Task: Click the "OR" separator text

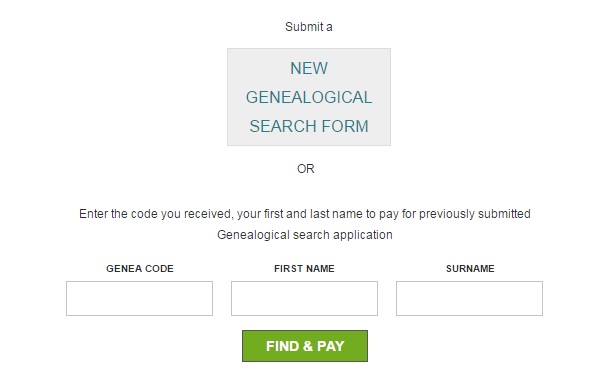Action: point(306,169)
